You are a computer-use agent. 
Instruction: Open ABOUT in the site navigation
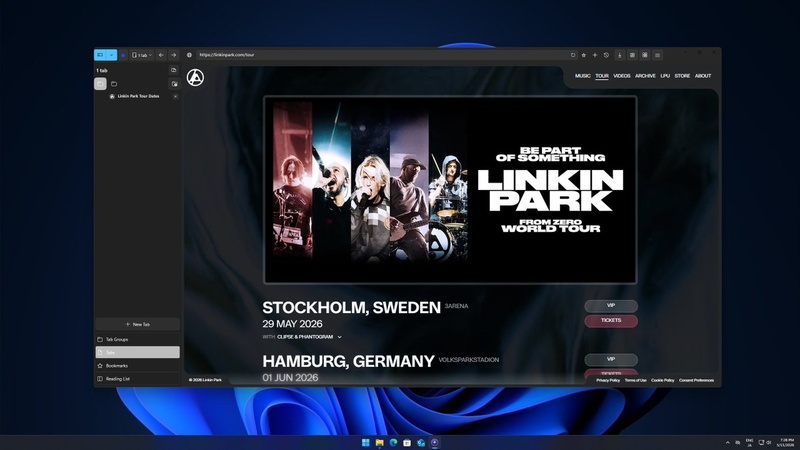click(703, 76)
